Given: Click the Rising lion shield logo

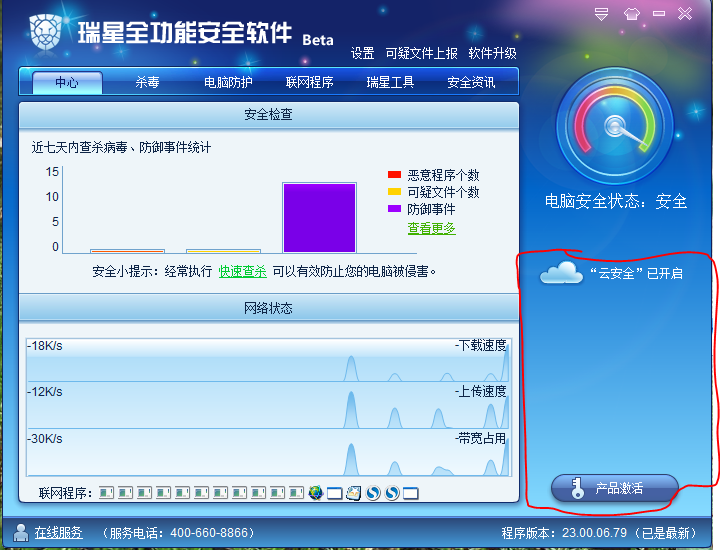Looking at the screenshot, I should (x=45, y=32).
